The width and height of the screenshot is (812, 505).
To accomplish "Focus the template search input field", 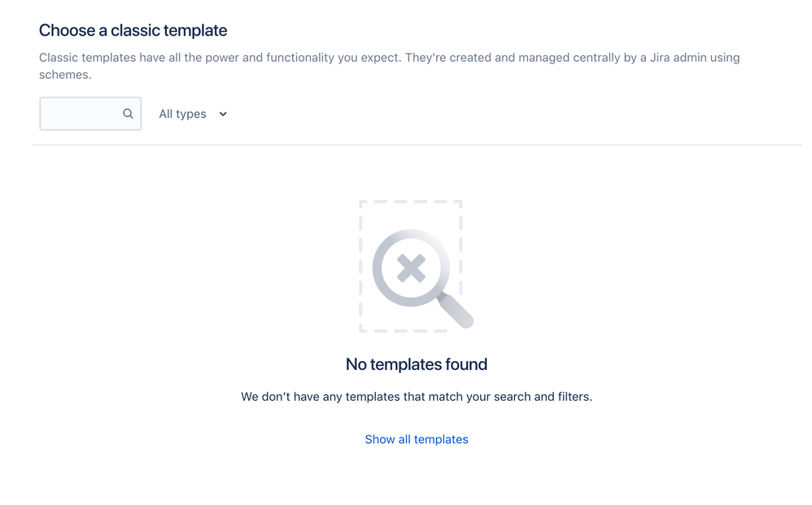I will pyautogui.click(x=90, y=113).
